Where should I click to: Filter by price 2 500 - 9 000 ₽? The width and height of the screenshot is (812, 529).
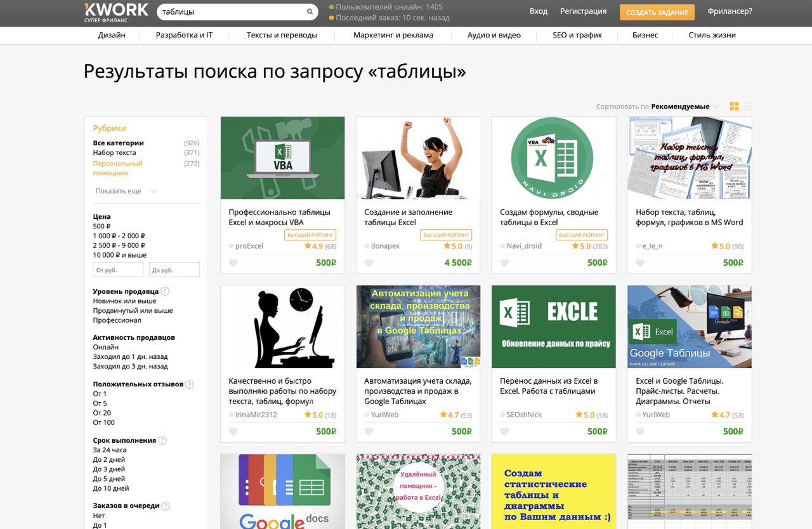pyautogui.click(x=119, y=245)
